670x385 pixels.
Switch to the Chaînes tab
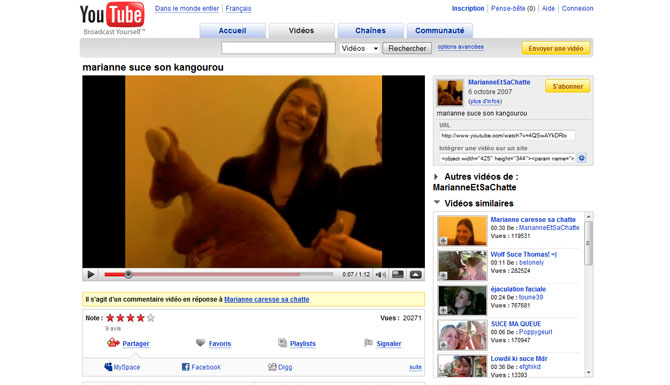370,31
